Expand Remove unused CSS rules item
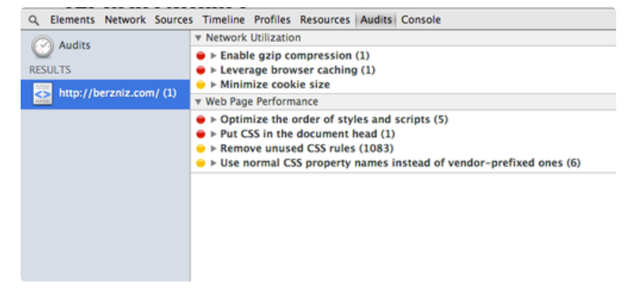Screen dimensions: 644x299 pyautogui.click(x=213, y=149)
